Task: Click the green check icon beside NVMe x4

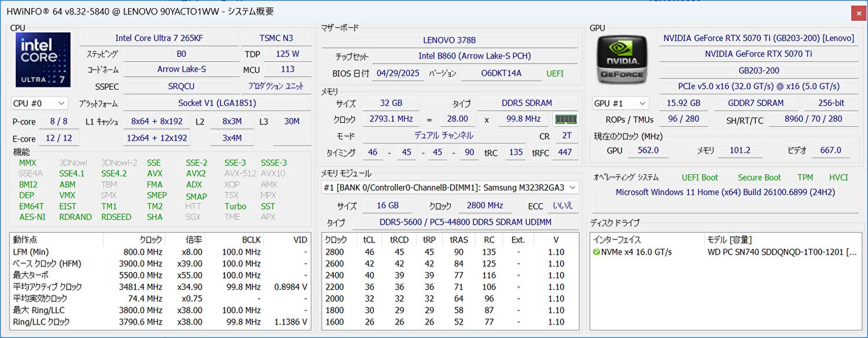Action: pos(596,252)
